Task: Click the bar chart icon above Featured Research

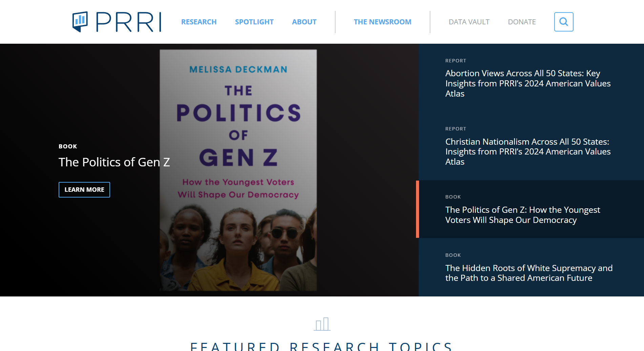Action: (322, 324)
